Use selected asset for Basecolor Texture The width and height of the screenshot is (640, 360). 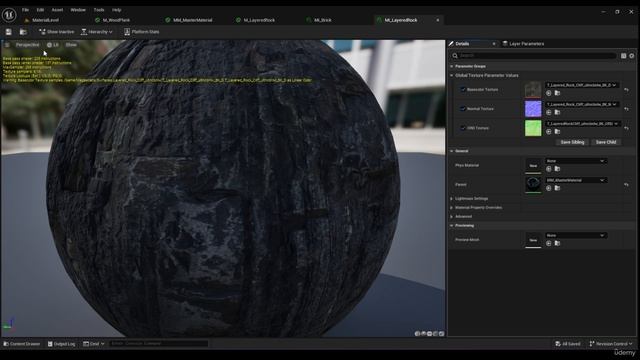[549, 93]
